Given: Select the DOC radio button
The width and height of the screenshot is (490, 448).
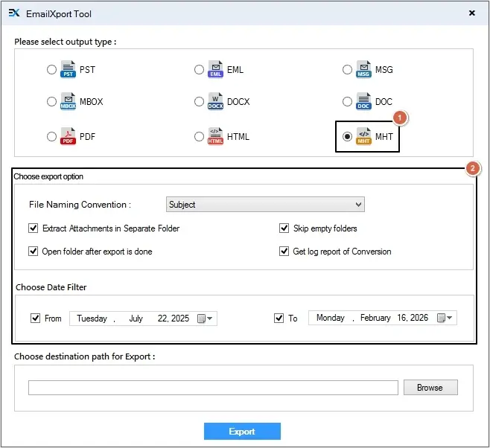Looking at the screenshot, I should click(347, 101).
